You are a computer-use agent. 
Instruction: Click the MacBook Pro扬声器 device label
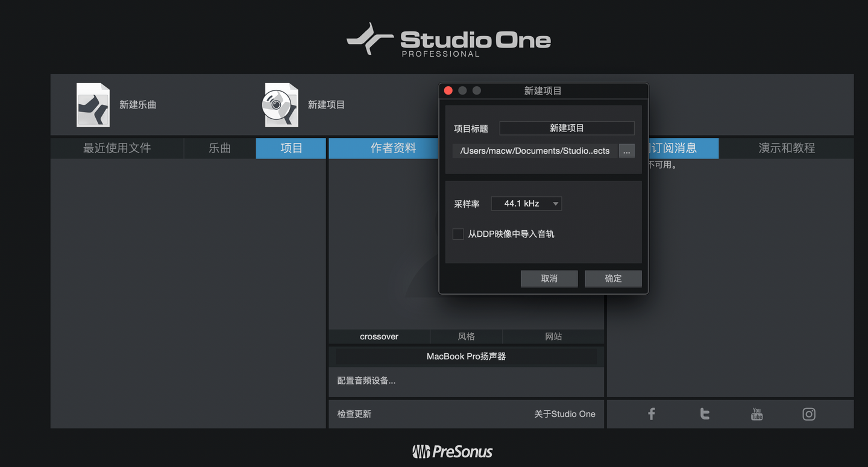click(466, 357)
